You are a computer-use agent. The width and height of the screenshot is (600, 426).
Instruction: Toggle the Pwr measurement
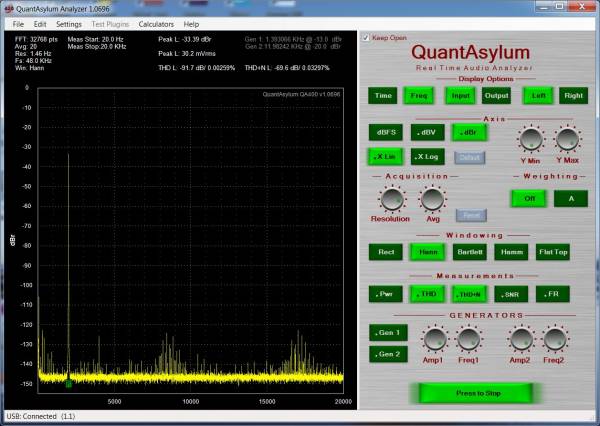pyautogui.click(x=386, y=294)
